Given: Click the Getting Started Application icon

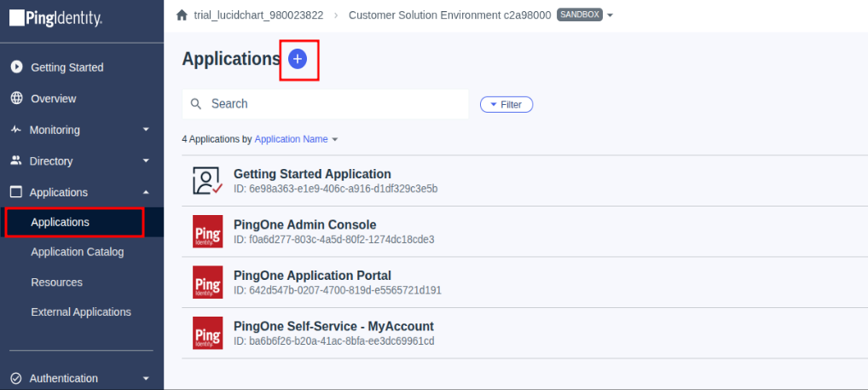Looking at the screenshot, I should pos(207,181).
